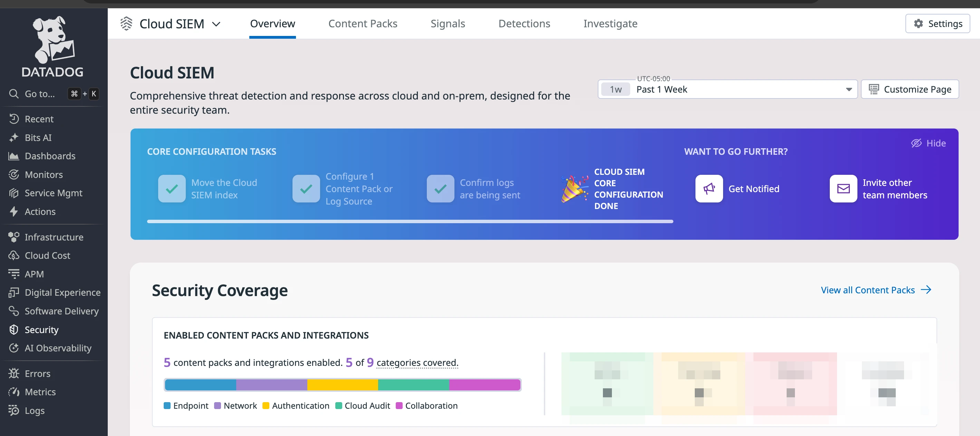Go to Monitors from the sidebar
This screenshot has height=436, width=980.
[x=43, y=174]
